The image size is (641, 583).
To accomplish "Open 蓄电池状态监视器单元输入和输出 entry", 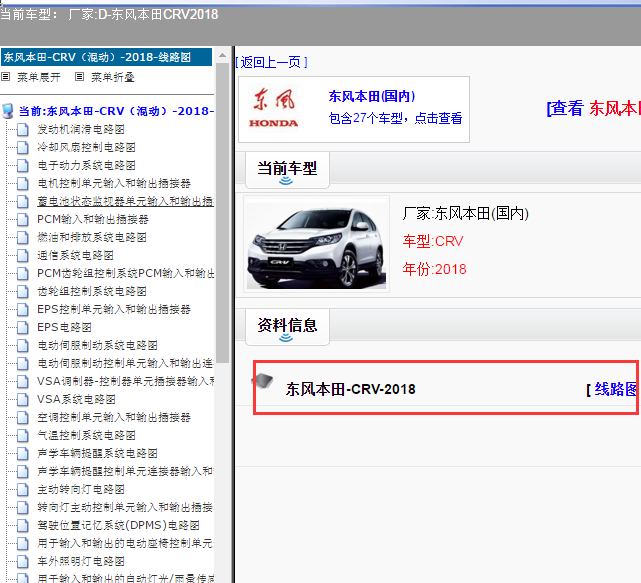I will 126,202.
